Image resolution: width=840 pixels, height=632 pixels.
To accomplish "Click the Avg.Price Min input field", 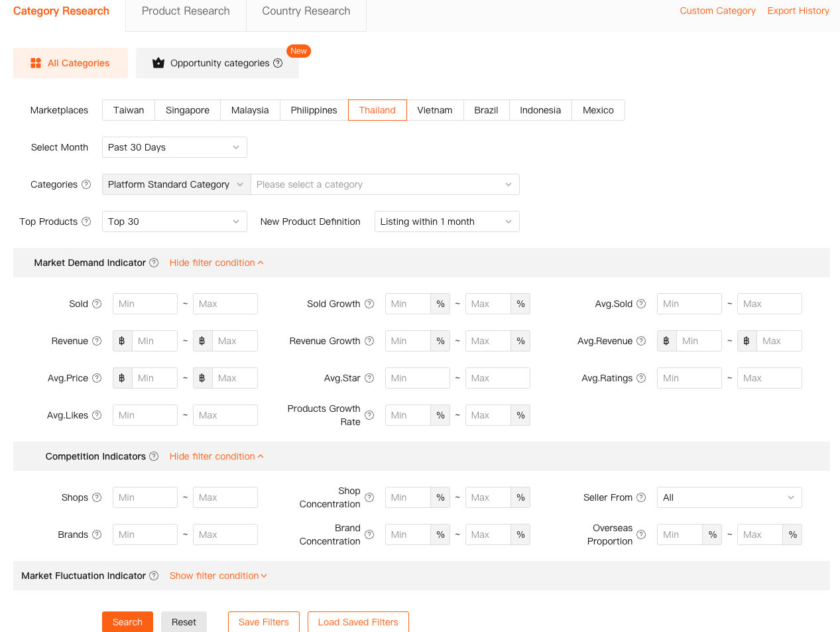I will pyautogui.click(x=154, y=378).
